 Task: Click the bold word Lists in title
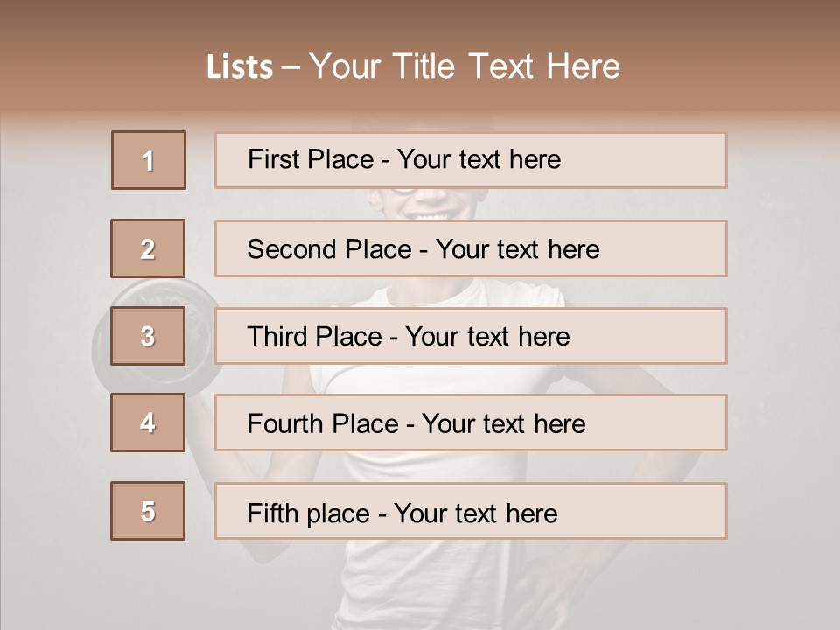(240, 66)
